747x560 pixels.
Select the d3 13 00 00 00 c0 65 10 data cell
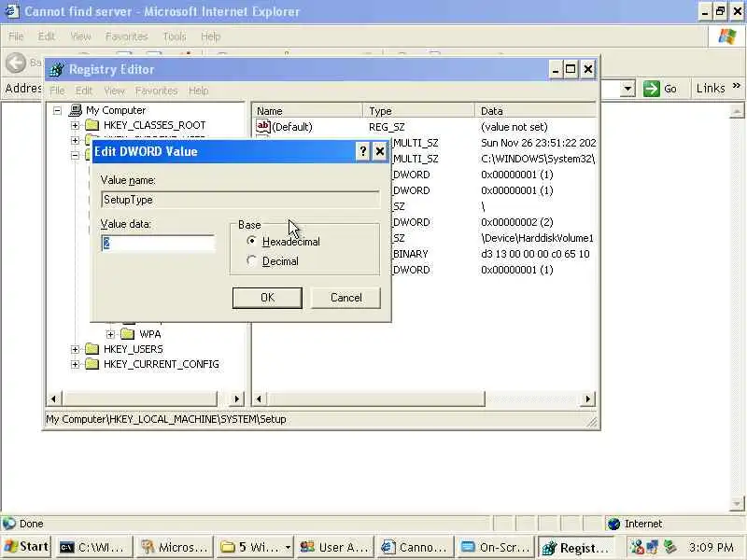[535, 254]
